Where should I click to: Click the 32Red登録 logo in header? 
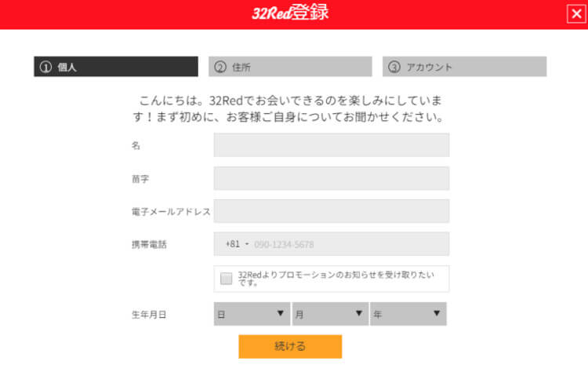(290, 13)
